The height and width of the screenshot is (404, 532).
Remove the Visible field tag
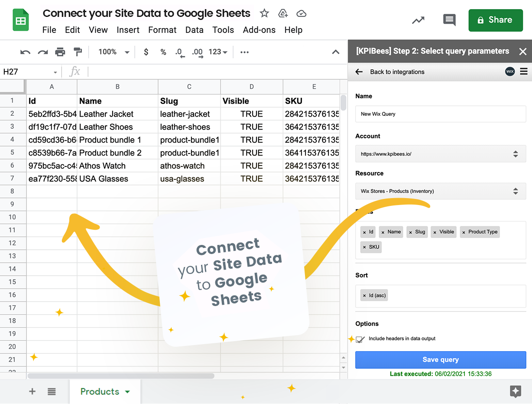tap(435, 232)
